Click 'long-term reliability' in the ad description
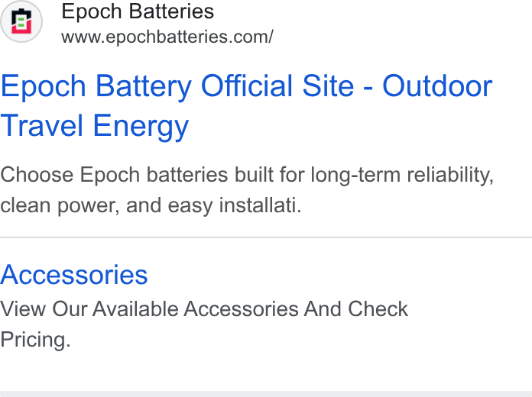 pos(402,175)
